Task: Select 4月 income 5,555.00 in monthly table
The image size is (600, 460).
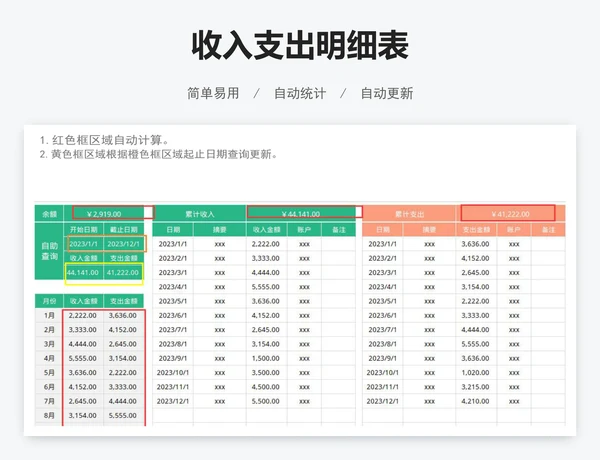Action: [x=83, y=358]
